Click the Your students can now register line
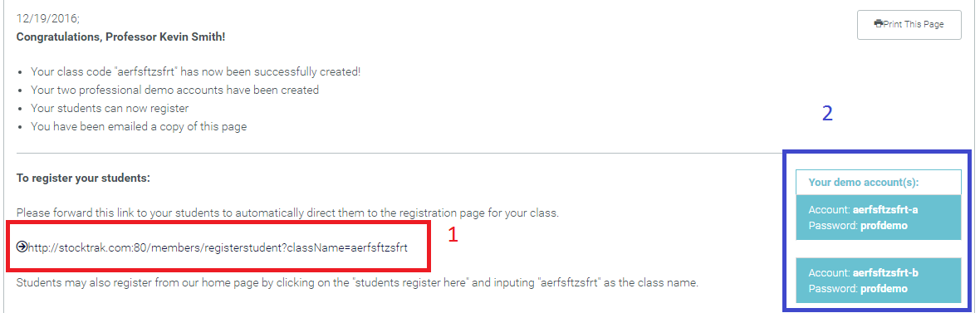The width and height of the screenshot is (980, 313). pos(110,108)
